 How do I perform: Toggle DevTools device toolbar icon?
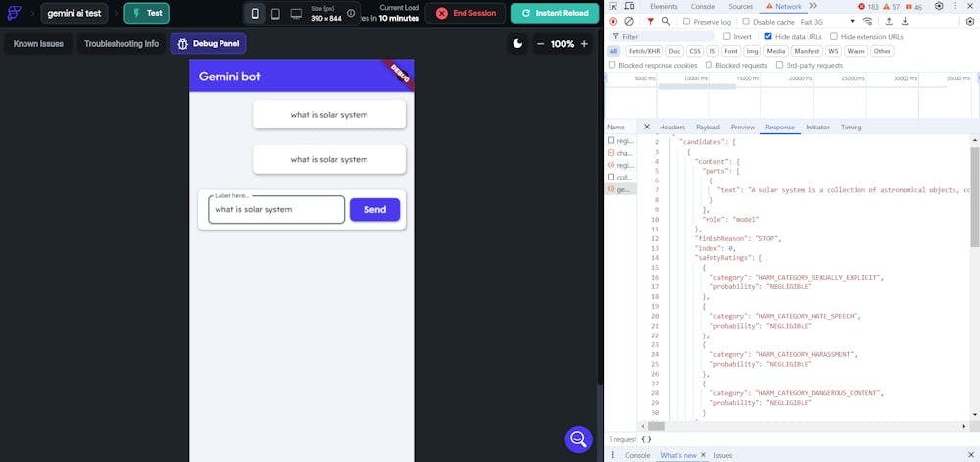tap(629, 6)
